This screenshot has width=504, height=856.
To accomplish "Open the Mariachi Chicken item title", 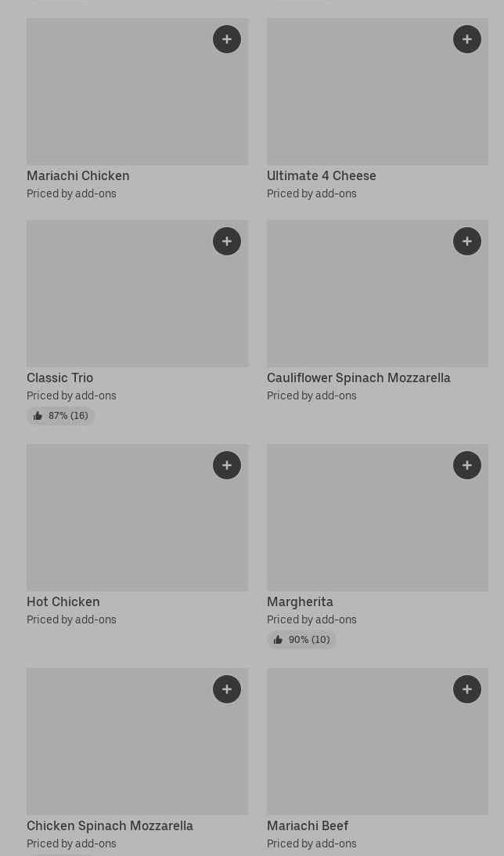I will [78, 176].
